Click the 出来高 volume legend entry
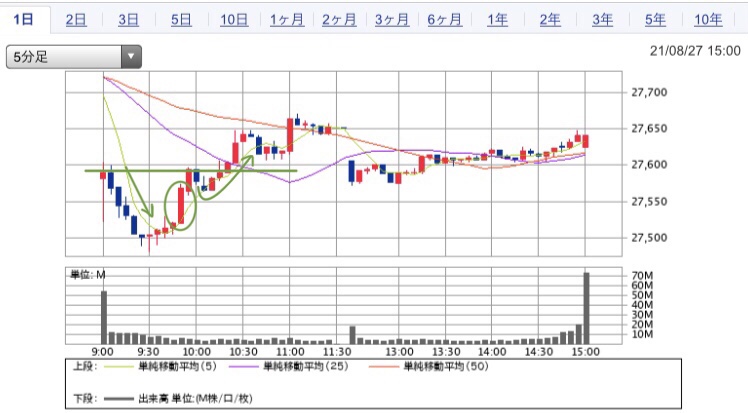The height and width of the screenshot is (413, 748). [195, 398]
